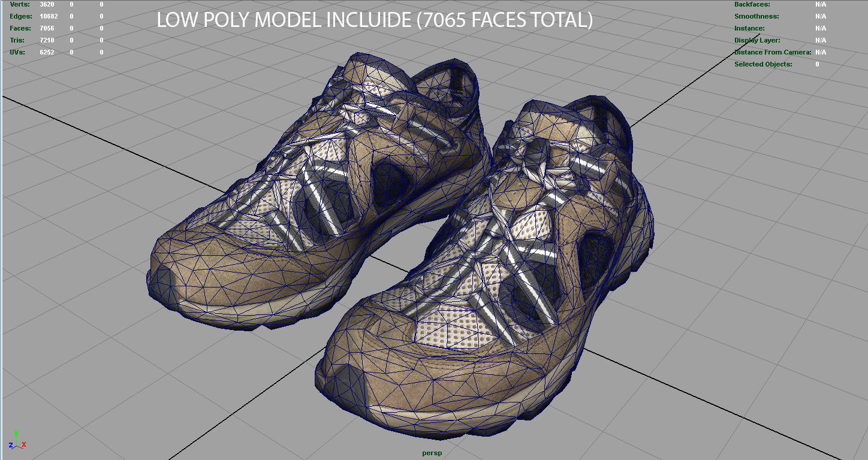
Task: Select the left shoe model
Action: coord(321,190)
